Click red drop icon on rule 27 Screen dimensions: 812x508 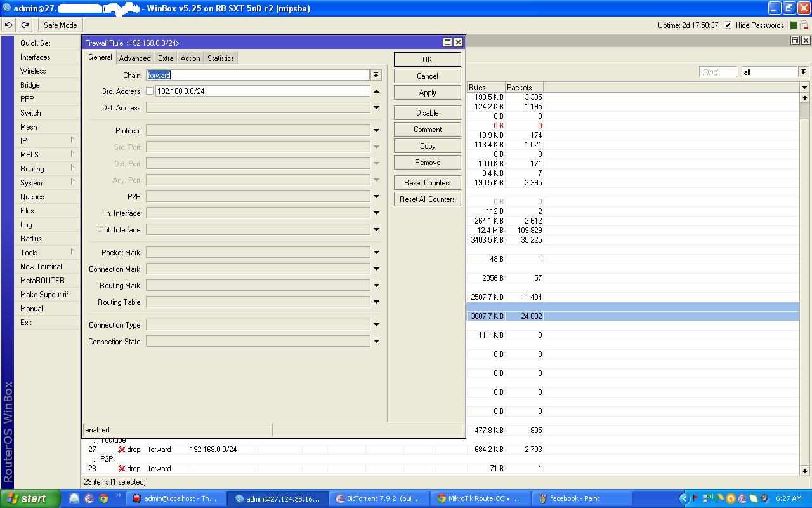pos(122,450)
